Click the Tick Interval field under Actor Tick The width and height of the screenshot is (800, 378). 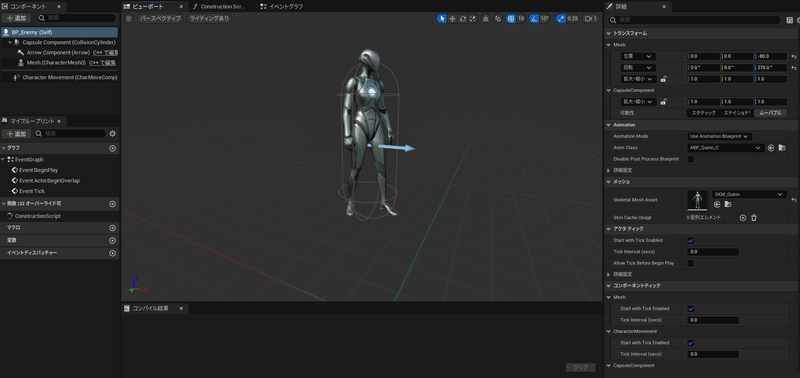coord(713,252)
